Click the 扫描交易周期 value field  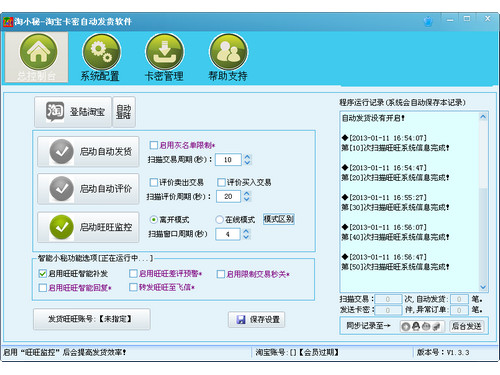(x=228, y=160)
